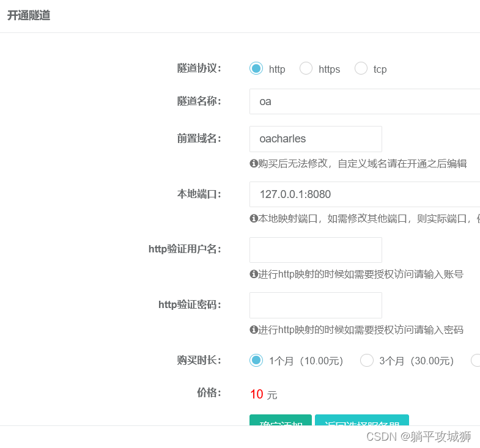Focus the http验证用户名 input box
Image resolution: width=480 pixels, height=448 pixels.
click(x=316, y=250)
